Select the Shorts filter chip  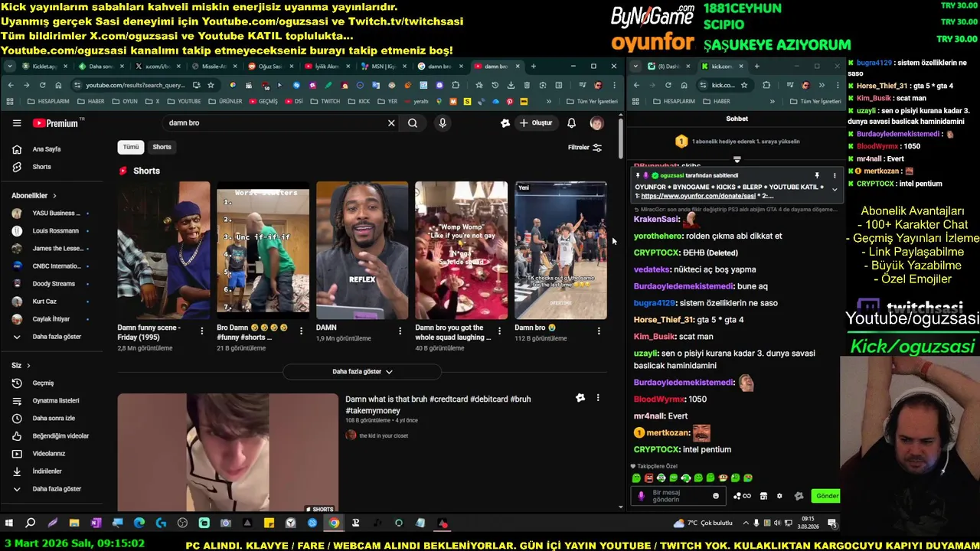click(162, 147)
